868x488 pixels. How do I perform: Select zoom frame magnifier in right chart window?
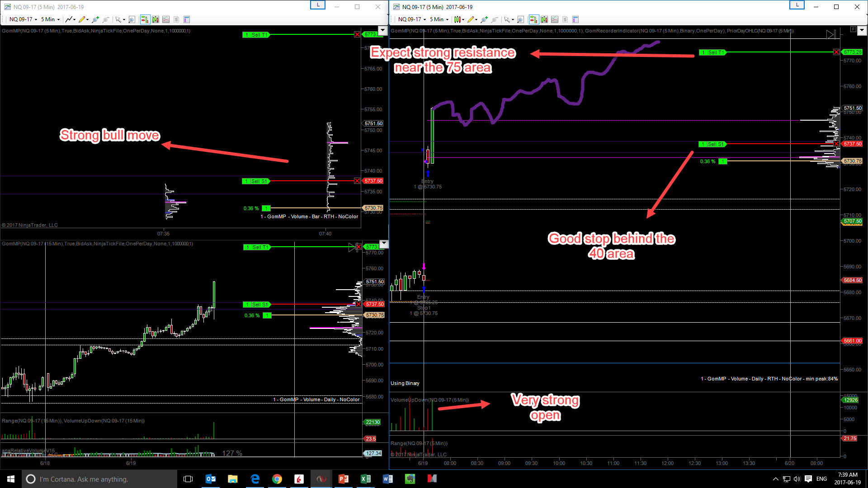pos(521,19)
